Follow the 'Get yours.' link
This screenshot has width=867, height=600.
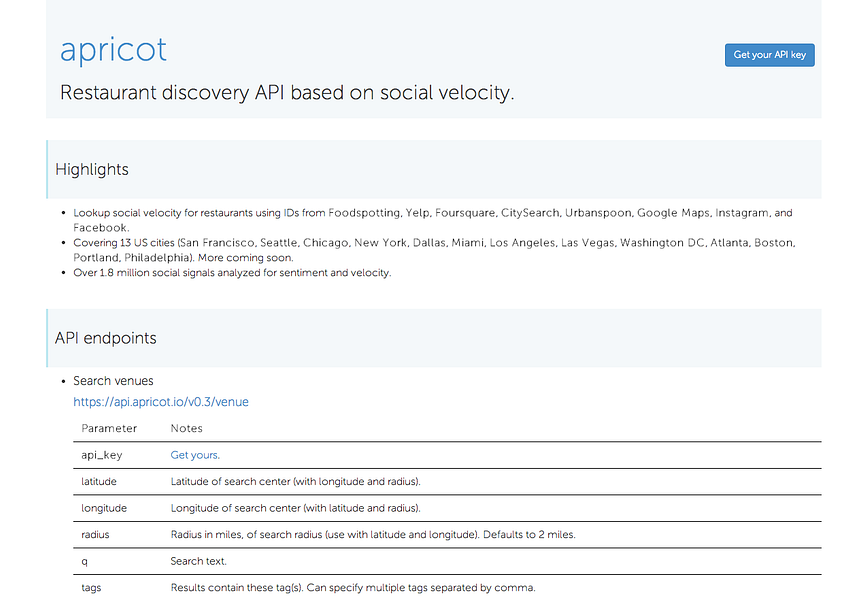[x=195, y=455]
